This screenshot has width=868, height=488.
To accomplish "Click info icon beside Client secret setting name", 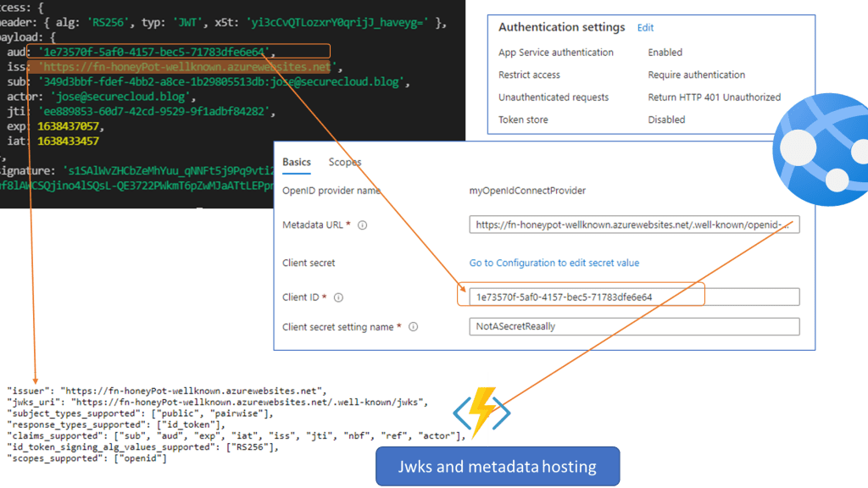I will pyautogui.click(x=414, y=327).
